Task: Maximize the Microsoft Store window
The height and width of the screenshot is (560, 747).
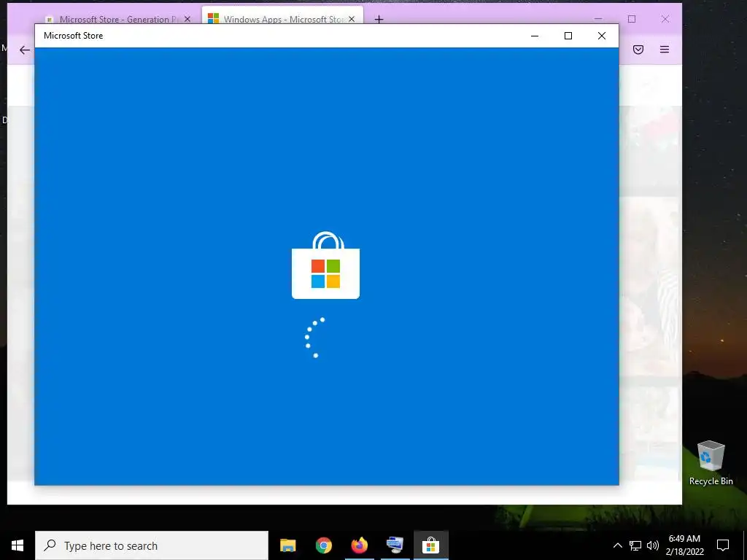Action: 568,36
